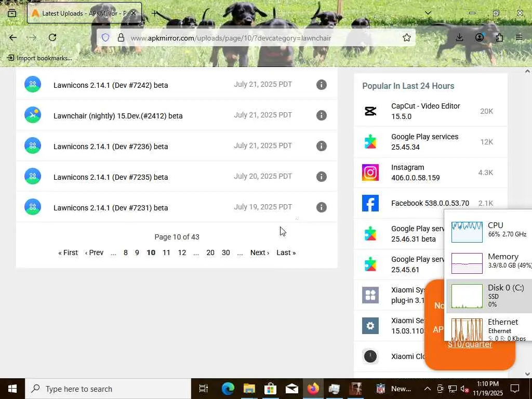The width and height of the screenshot is (532, 399).
Task: Open the Firefox View icon
Action: coord(12,13)
